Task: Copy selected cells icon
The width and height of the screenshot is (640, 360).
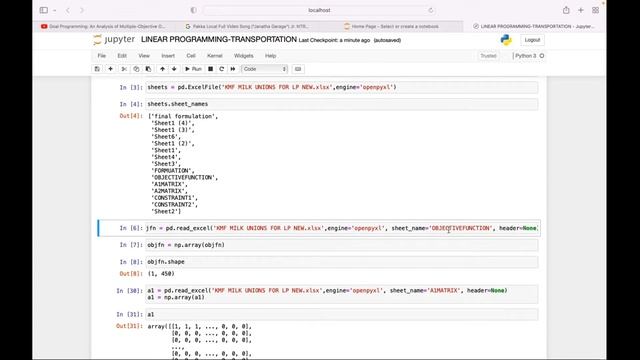Action: [136, 69]
